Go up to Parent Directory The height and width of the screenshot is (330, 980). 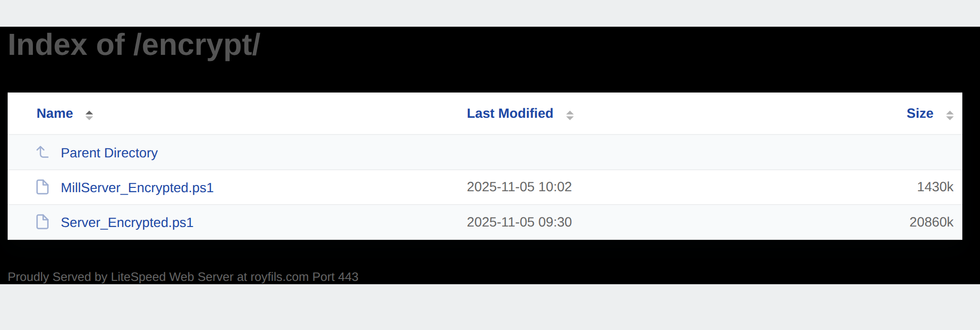[109, 153]
